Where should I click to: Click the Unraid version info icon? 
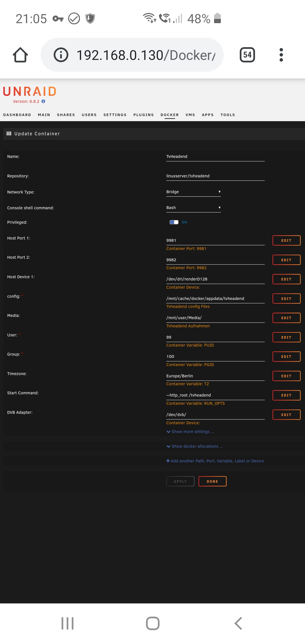(x=43, y=101)
